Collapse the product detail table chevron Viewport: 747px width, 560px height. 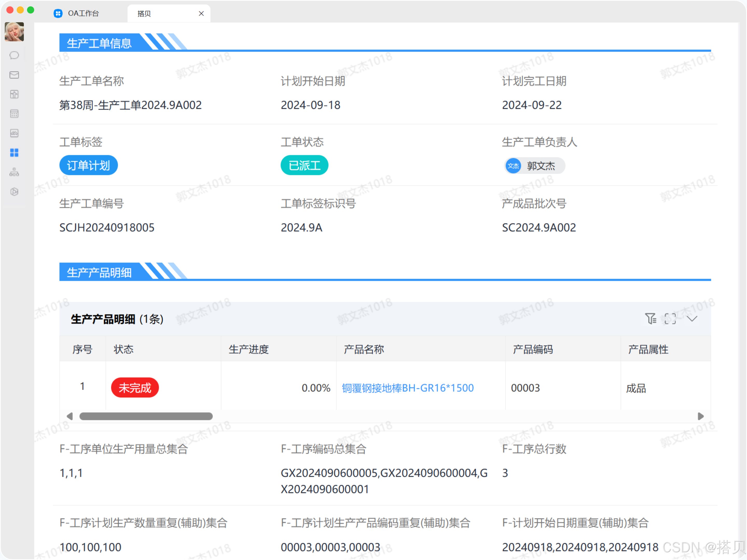tap(692, 318)
